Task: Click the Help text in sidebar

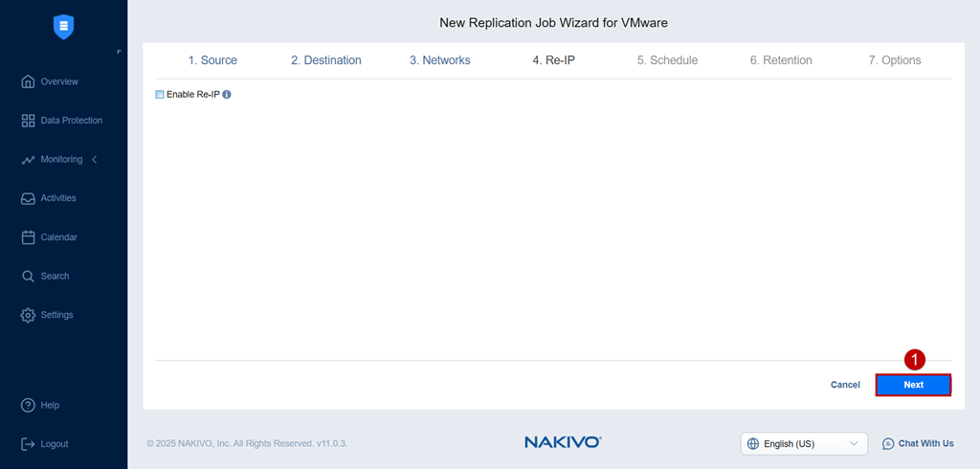Action: (x=50, y=405)
